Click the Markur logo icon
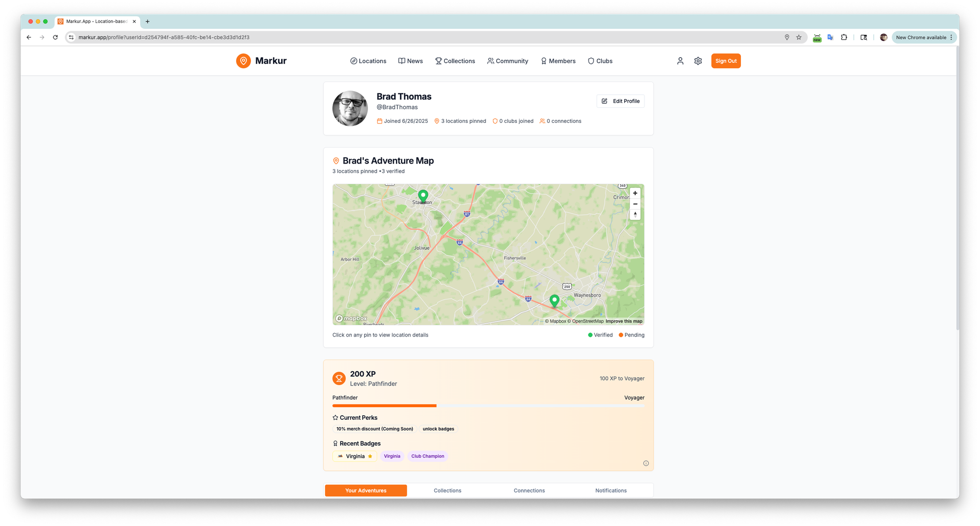Image resolution: width=980 pixels, height=526 pixels. pos(243,61)
